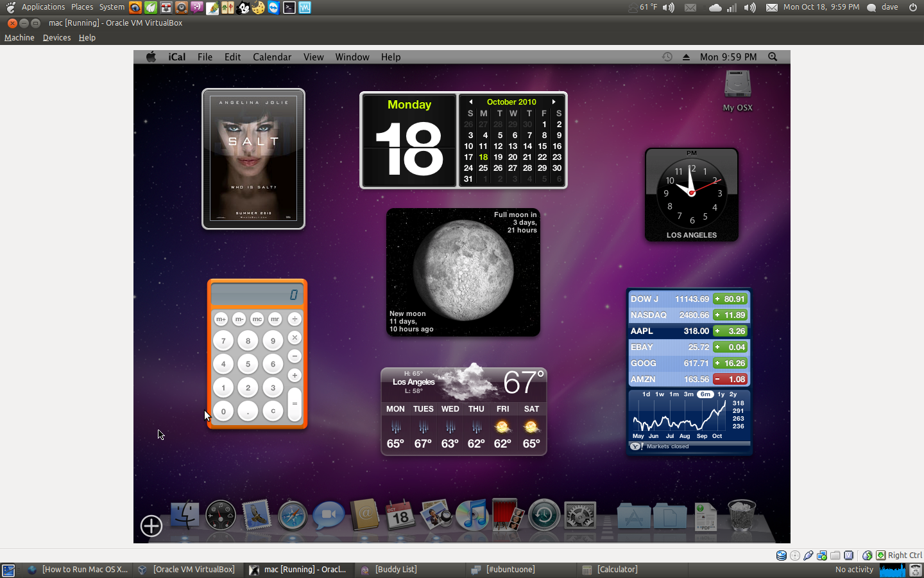Go to previous month in calendar widget
The image size is (924, 578).
470,101
